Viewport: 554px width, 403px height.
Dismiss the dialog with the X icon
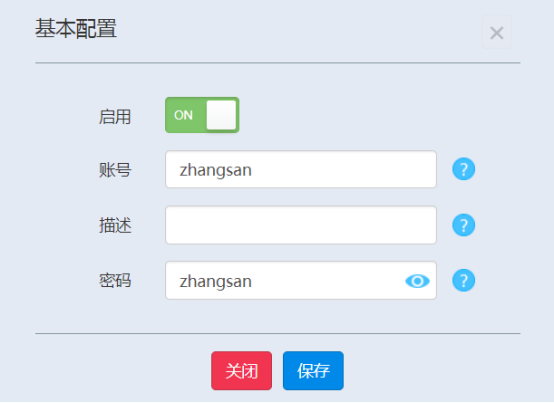(x=497, y=33)
